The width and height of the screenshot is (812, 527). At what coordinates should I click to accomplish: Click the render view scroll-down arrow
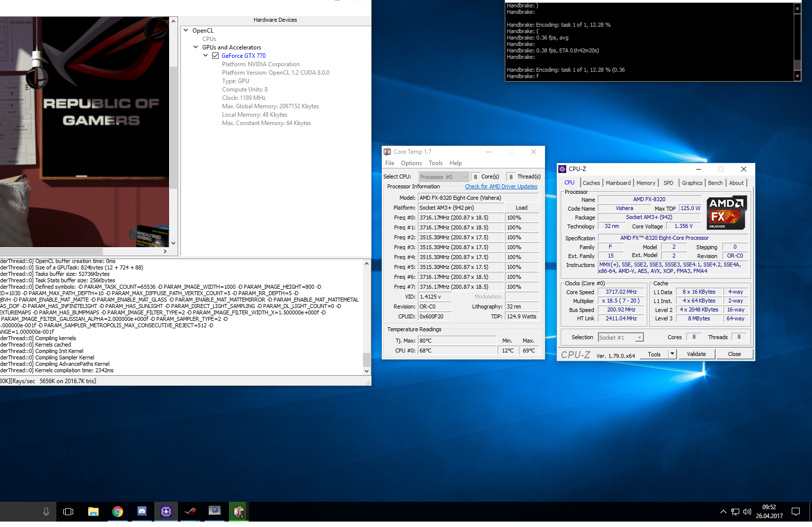click(173, 243)
